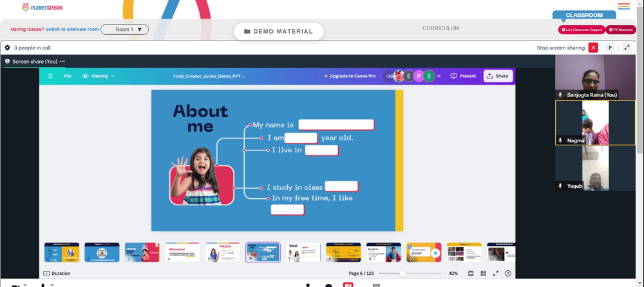Select Yaqub video tile

(595, 169)
